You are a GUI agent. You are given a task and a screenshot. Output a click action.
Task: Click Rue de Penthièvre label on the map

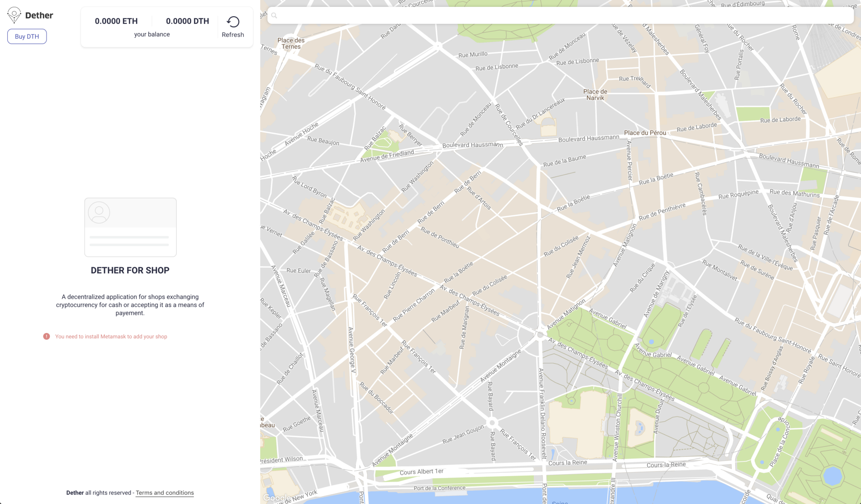[662, 211]
